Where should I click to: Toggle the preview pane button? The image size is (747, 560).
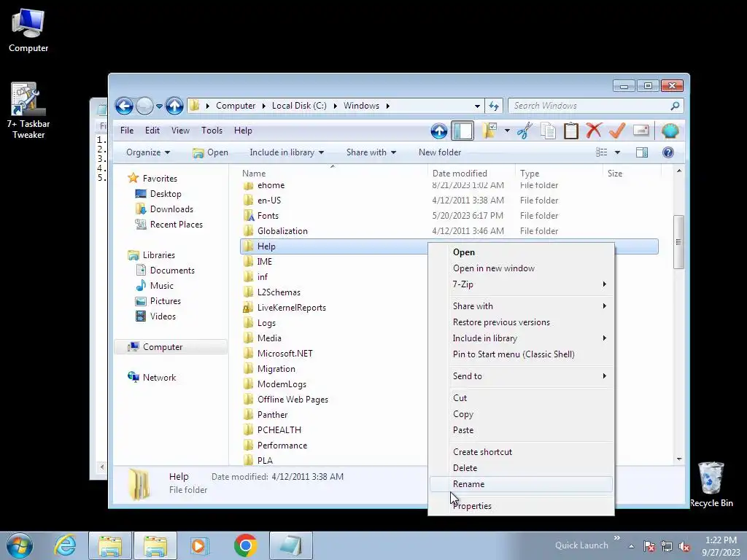point(642,152)
